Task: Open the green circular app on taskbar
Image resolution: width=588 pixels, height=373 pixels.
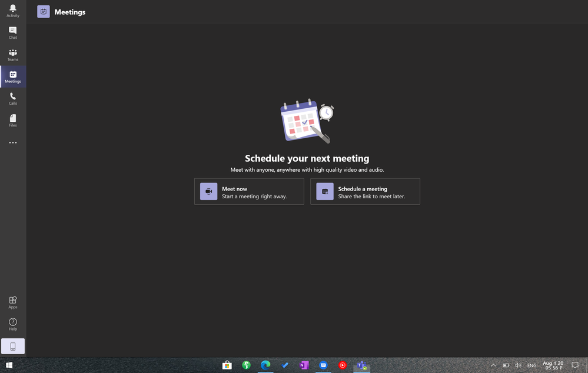Action: [x=247, y=365]
